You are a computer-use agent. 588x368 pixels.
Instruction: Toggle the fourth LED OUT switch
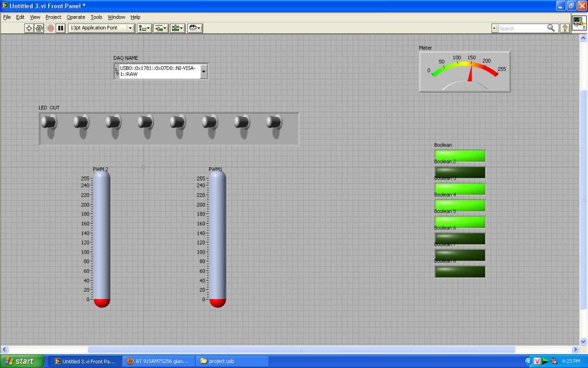(145, 122)
